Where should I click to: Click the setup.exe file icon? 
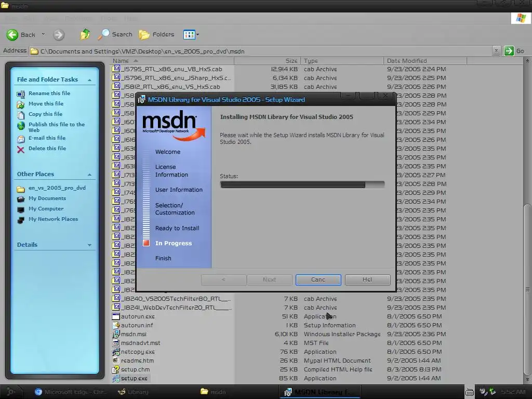[x=116, y=378]
